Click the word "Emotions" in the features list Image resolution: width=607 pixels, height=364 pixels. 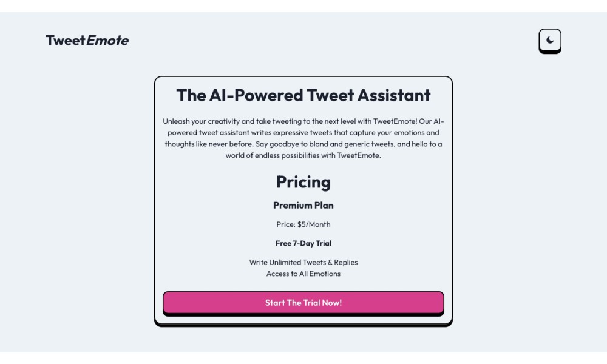pos(326,274)
